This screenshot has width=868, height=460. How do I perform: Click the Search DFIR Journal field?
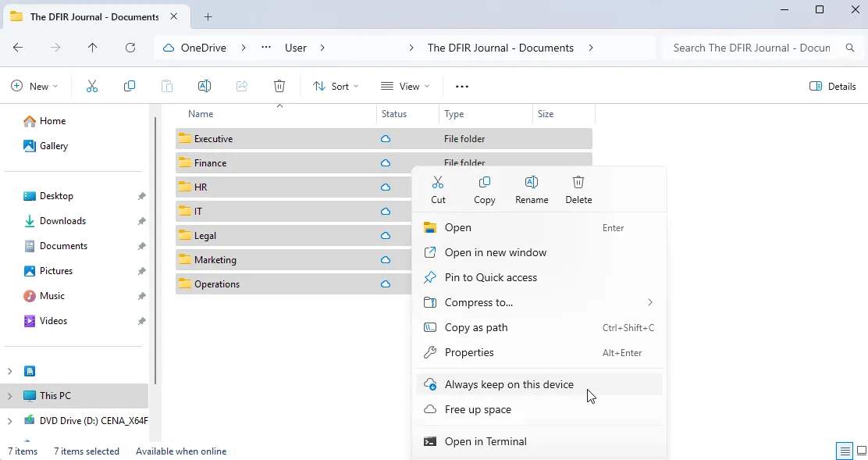[751, 48]
